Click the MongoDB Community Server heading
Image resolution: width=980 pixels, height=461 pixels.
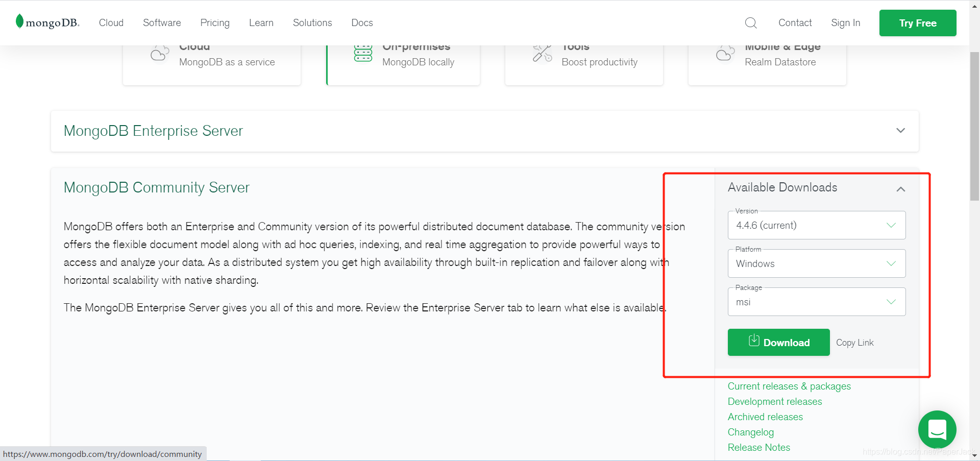coord(157,188)
